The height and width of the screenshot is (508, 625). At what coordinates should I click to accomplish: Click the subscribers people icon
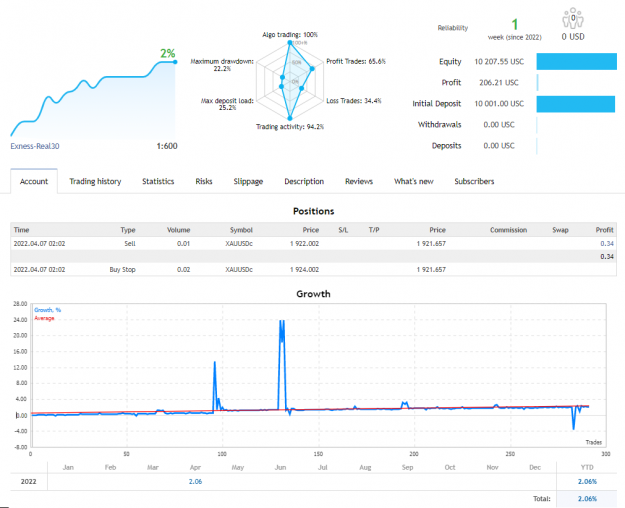573,18
